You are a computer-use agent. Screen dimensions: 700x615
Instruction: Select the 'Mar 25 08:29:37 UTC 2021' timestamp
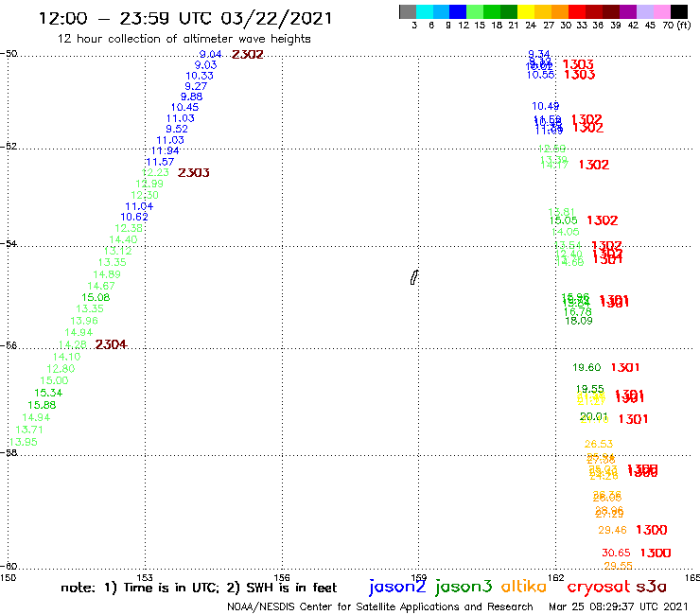coord(619,606)
